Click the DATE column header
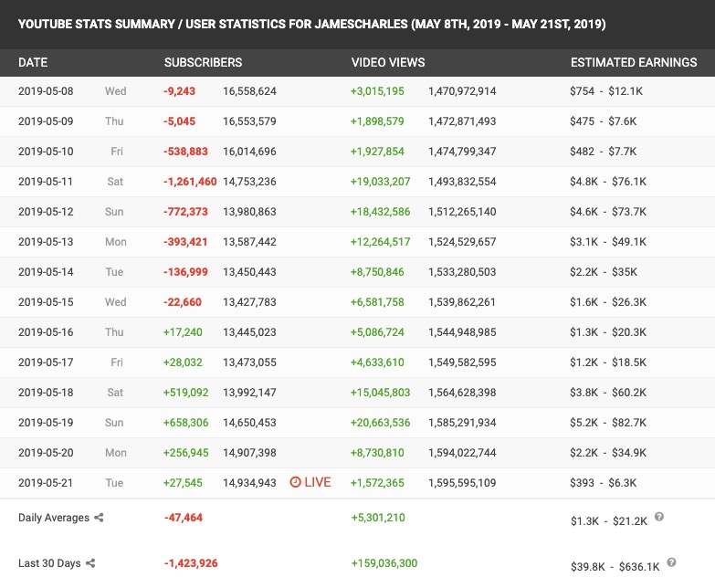 33,62
